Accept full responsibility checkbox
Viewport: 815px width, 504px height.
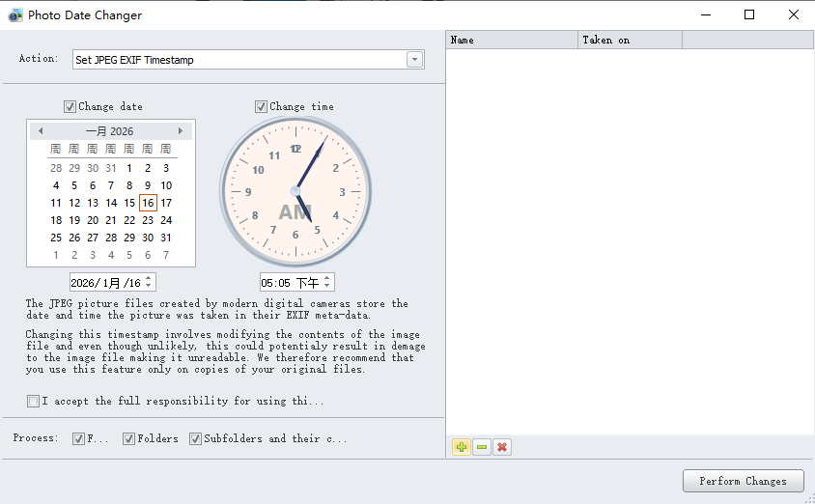pos(34,401)
